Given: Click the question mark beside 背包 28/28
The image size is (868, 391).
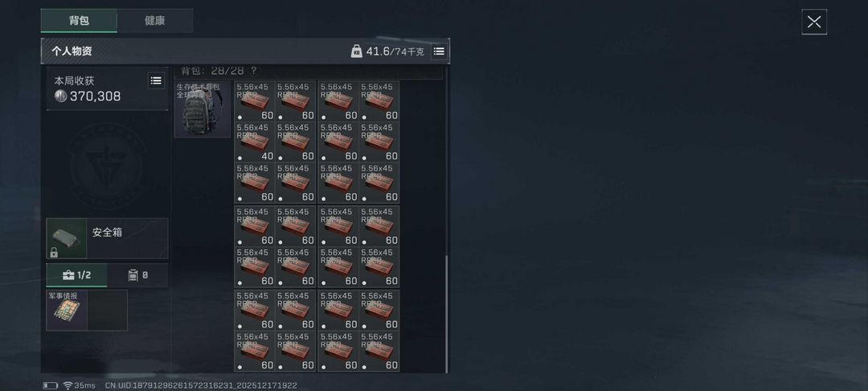Looking at the screenshot, I should (x=253, y=71).
